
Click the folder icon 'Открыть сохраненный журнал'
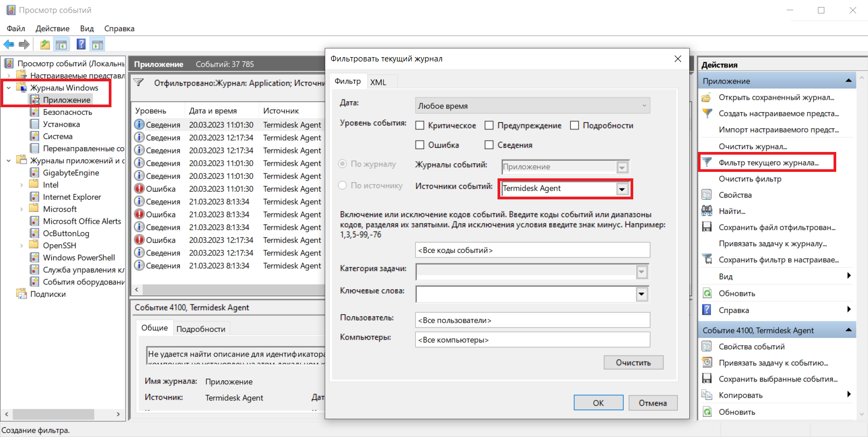(x=707, y=98)
